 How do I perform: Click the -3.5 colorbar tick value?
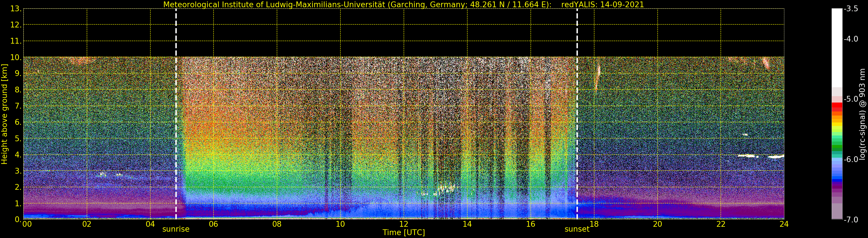coord(851,9)
